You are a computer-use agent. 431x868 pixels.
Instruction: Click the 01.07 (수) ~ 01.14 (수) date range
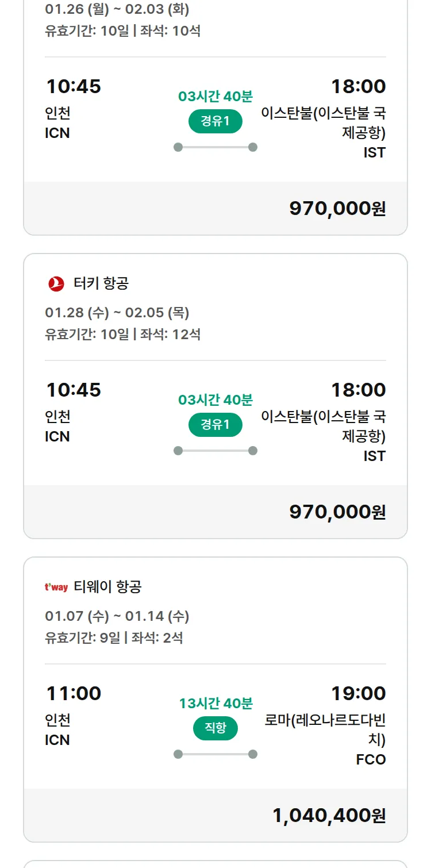(x=117, y=616)
